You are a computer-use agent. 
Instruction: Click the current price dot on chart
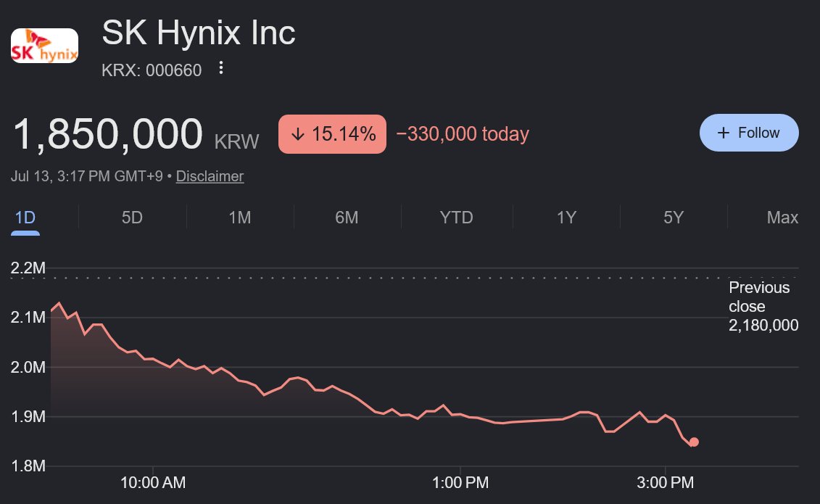click(x=694, y=442)
